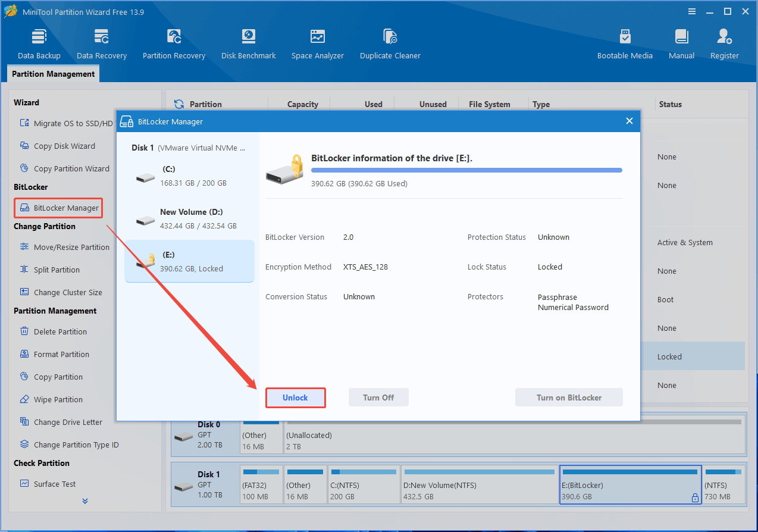This screenshot has width=758, height=532.
Task: Open the Bootable Media builder
Action: [x=625, y=44]
